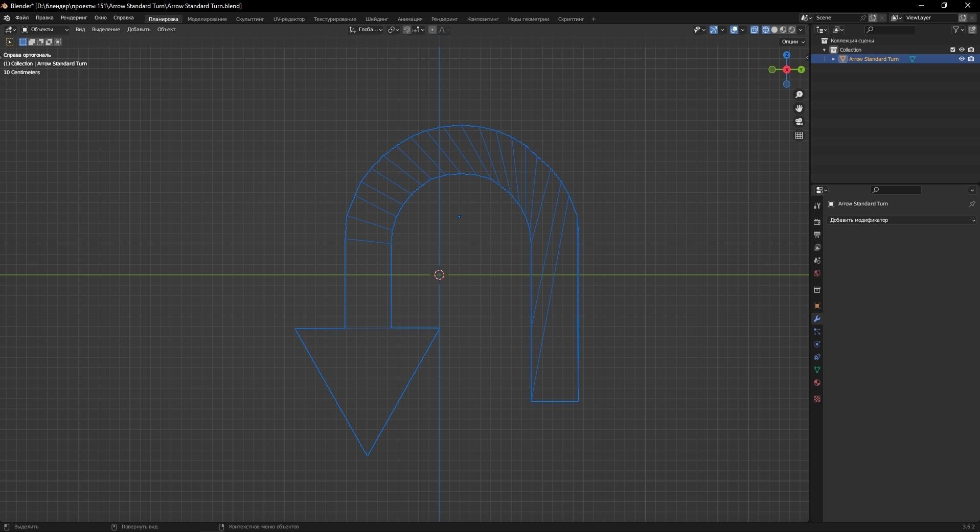Toggle snapping magnet in viewport header
This screenshot has width=980, height=532.
(x=407, y=30)
